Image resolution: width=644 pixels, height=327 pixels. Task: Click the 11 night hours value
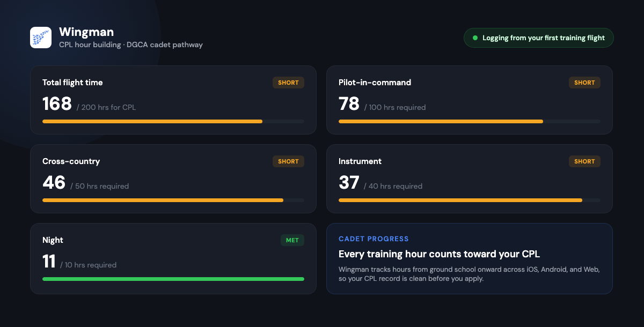click(49, 261)
